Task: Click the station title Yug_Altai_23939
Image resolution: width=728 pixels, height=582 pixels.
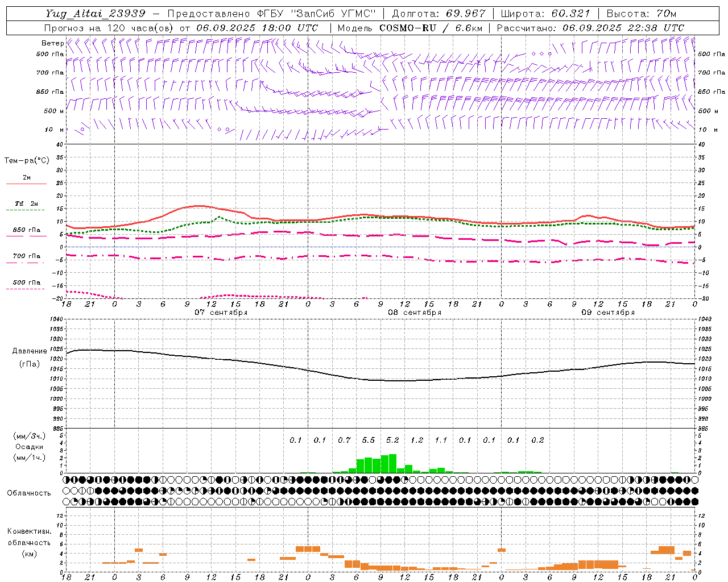Action: click(96, 14)
